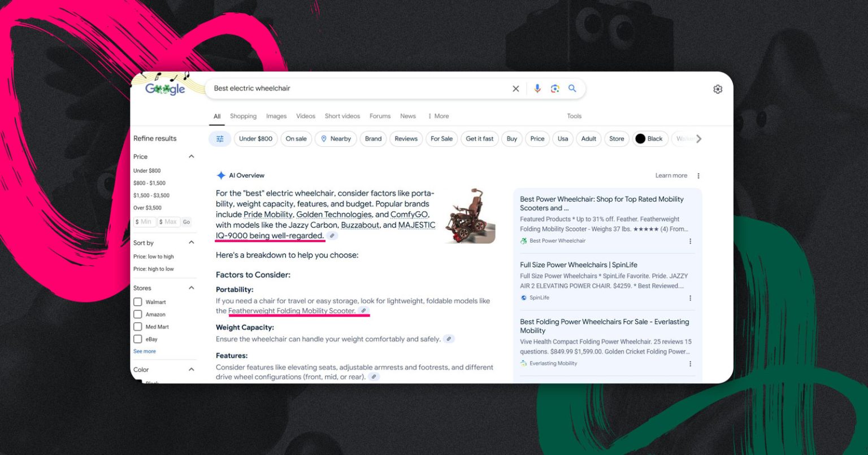Click Learn more in AI Overview

click(x=671, y=176)
